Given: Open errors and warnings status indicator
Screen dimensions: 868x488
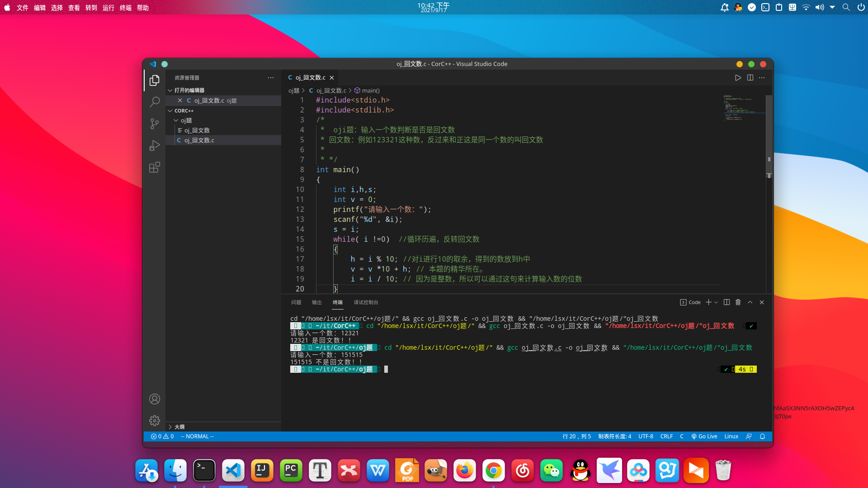Looking at the screenshot, I should coord(162,436).
